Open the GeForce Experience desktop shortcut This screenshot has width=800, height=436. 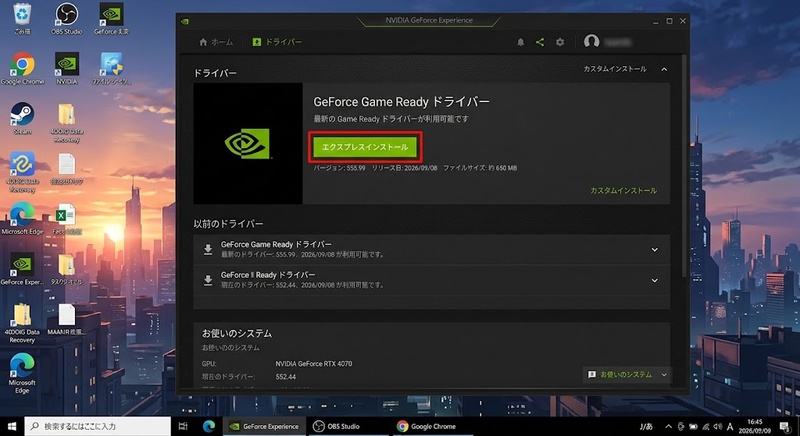click(x=22, y=269)
